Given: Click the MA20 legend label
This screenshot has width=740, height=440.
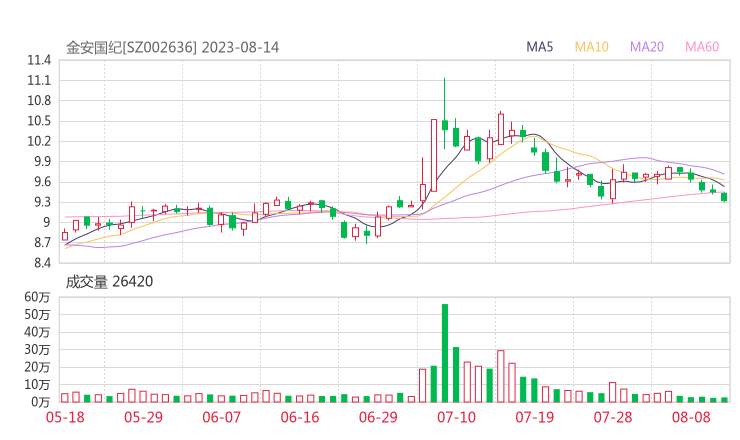Looking at the screenshot, I should coord(647,47).
